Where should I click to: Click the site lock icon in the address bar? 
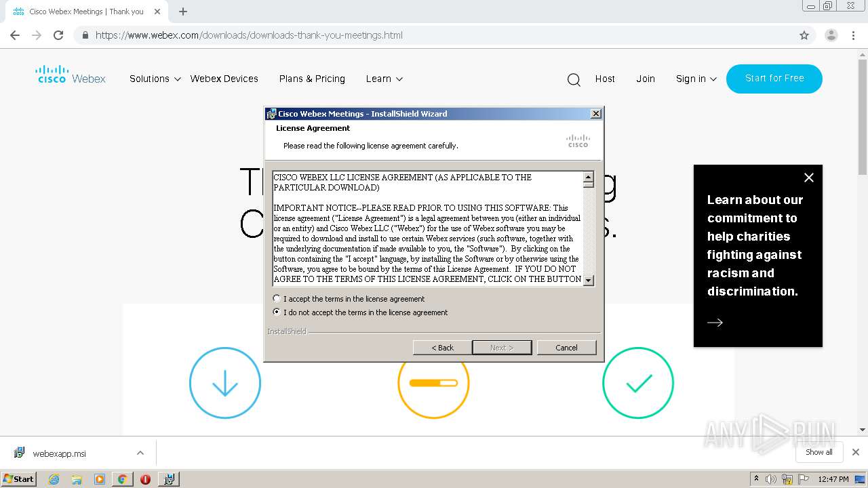coord(85,35)
